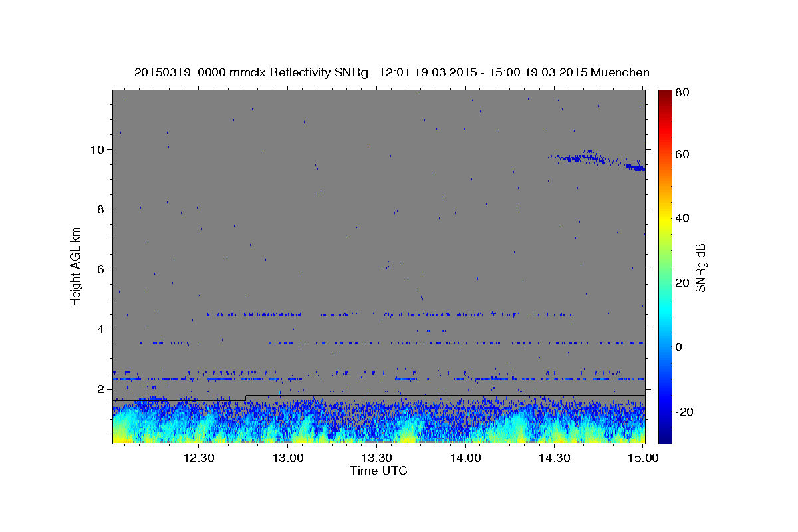Click the colorbar value 60
This screenshot has height=532, width=798.
682,154
